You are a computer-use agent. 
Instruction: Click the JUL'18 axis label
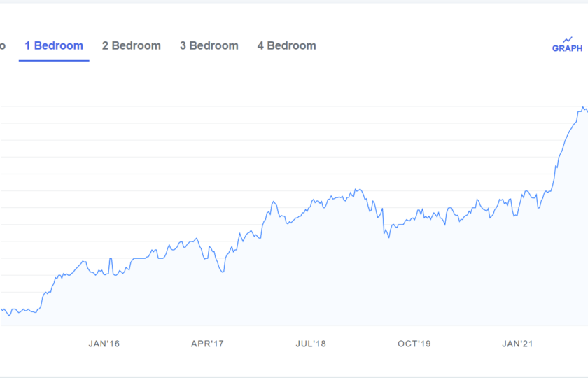[x=311, y=344]
